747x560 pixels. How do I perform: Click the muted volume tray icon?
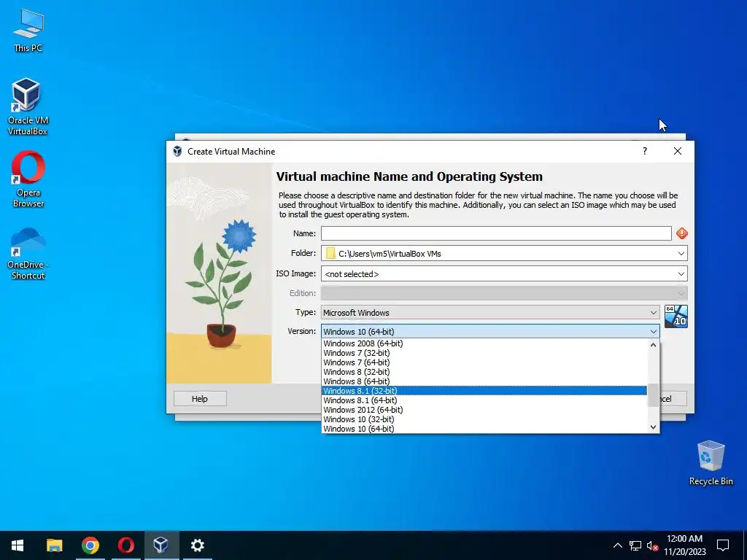point(652,545)
